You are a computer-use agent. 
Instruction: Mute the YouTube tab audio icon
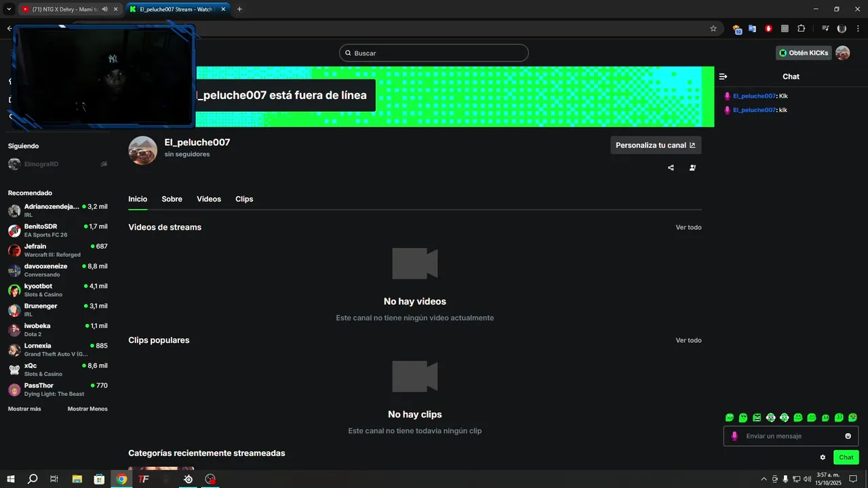(104, 9)
